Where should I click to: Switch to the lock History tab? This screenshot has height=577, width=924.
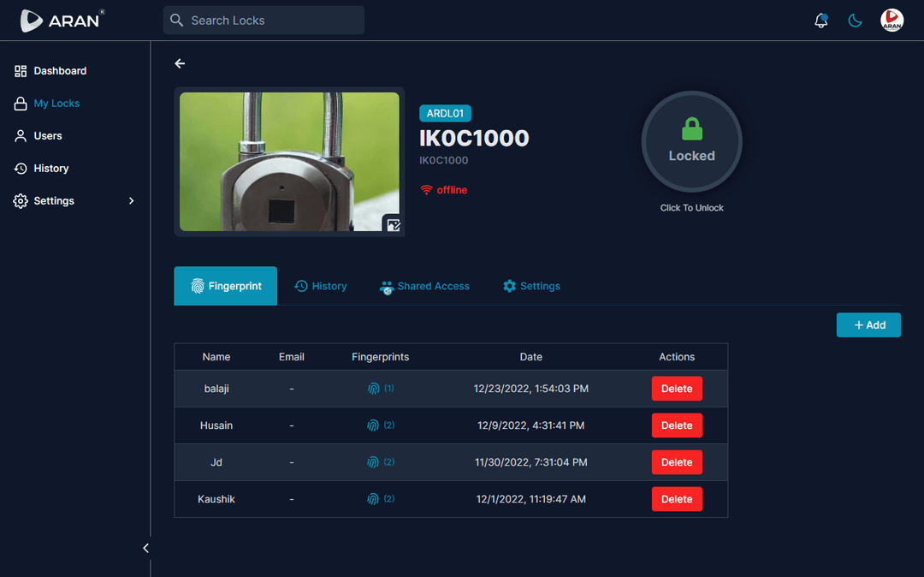[321, 286]
